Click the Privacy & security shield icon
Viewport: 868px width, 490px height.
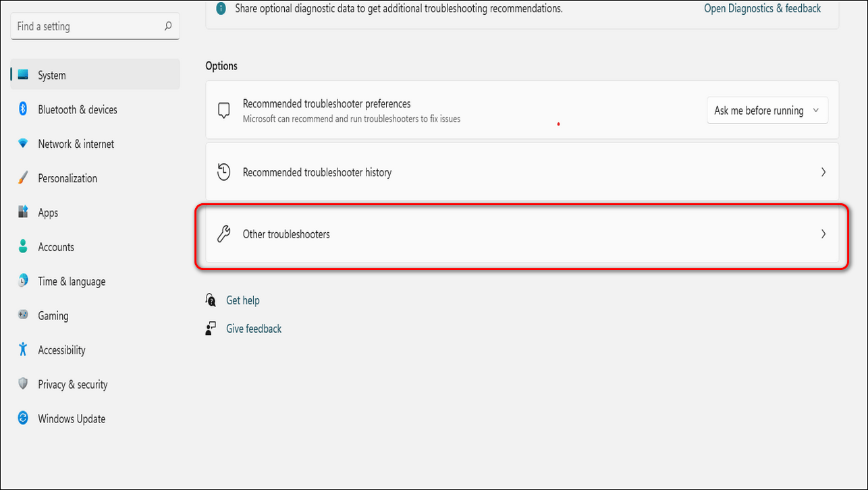point(23,384)
